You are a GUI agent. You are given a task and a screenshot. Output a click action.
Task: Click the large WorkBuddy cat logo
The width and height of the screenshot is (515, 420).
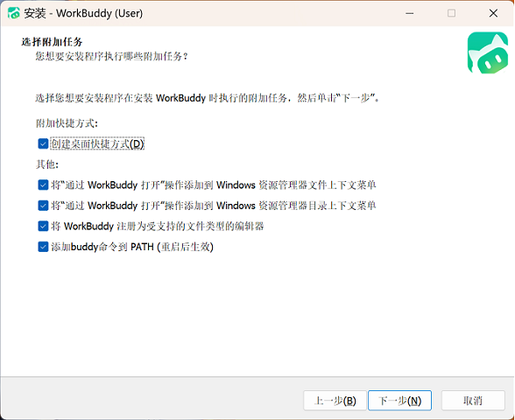click(487, 52)
